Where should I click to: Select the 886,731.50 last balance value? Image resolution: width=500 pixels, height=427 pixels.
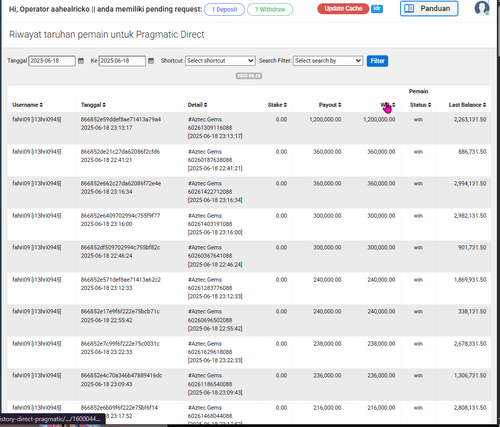coord(472,152)
